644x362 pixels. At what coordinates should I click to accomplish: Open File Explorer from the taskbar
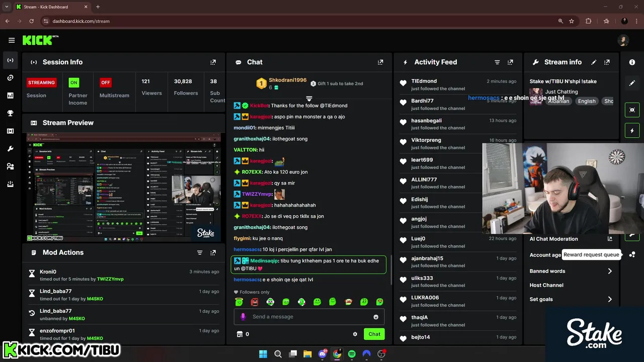click(307, 354)
